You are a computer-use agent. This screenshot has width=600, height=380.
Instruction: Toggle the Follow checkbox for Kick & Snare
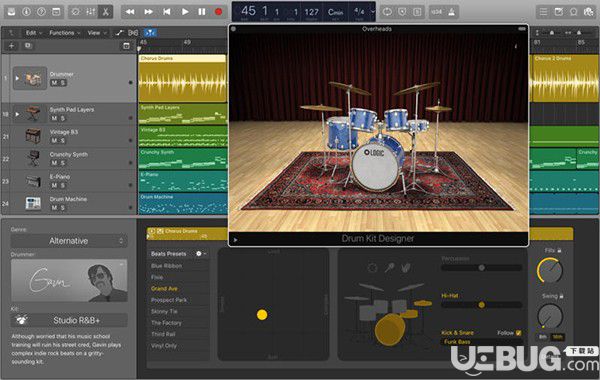(x=518, y=333)
